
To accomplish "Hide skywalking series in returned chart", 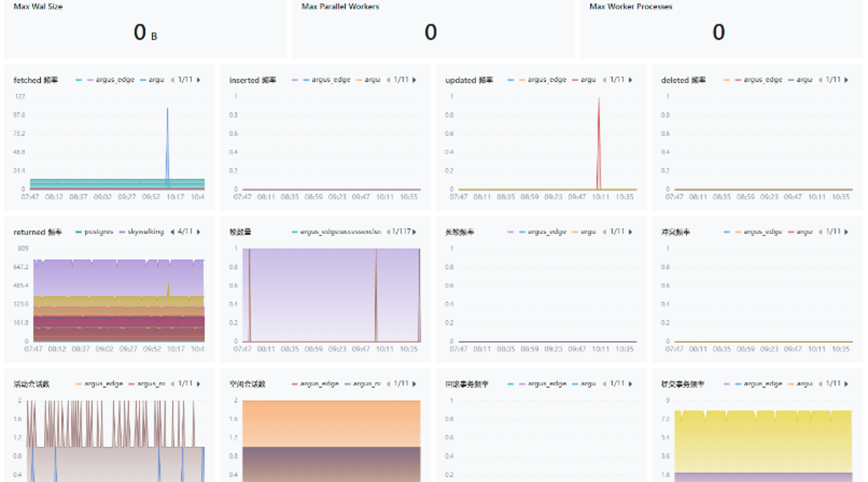I will (x=141, y=232).
